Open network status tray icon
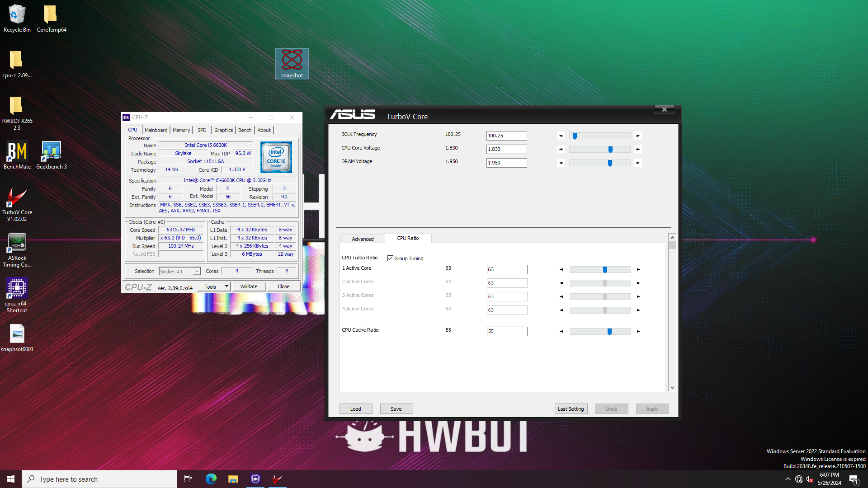This screenshot has height=488, width=868. coord(799,479)
